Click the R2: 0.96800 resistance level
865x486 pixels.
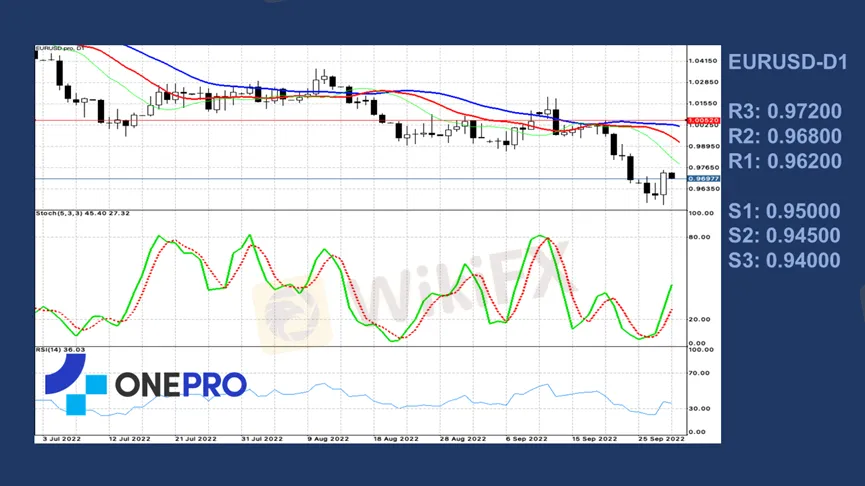784,136
